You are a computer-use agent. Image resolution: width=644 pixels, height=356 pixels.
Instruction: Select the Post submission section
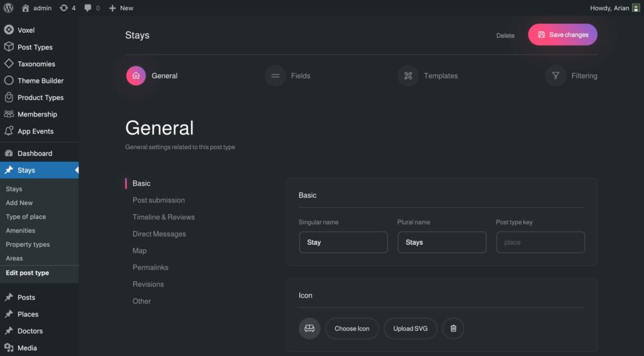[x=158, y=200]
